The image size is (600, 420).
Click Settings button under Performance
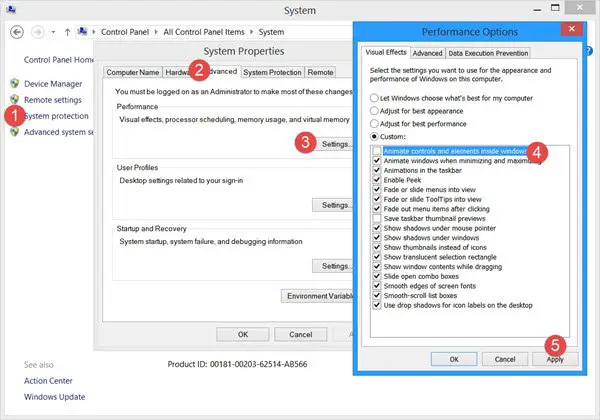point(334,144)
